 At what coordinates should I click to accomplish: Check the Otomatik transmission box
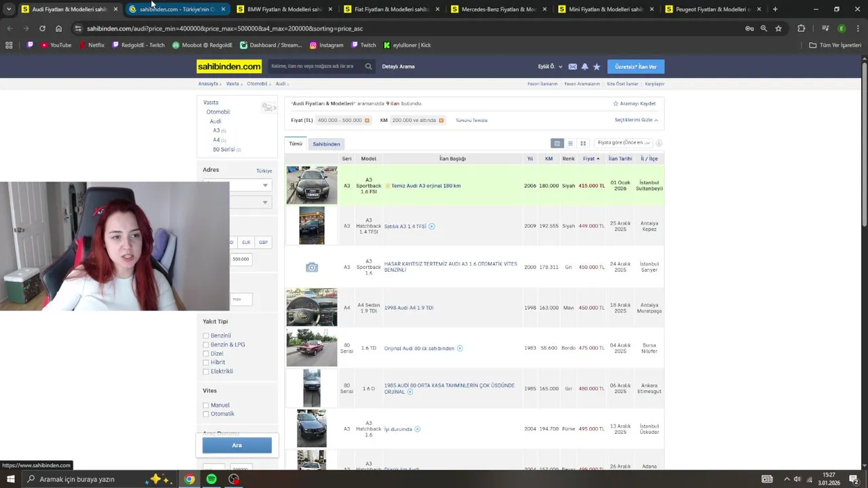[205, 414]
